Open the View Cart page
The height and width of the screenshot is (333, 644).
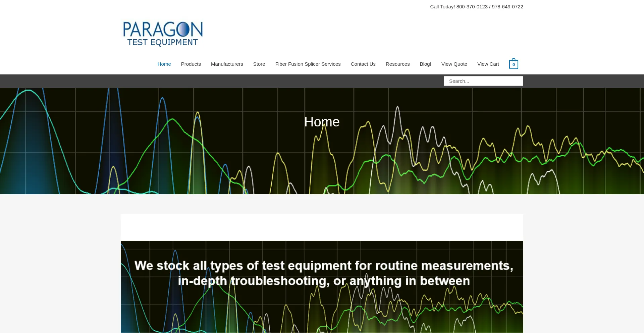click(488, 64)
